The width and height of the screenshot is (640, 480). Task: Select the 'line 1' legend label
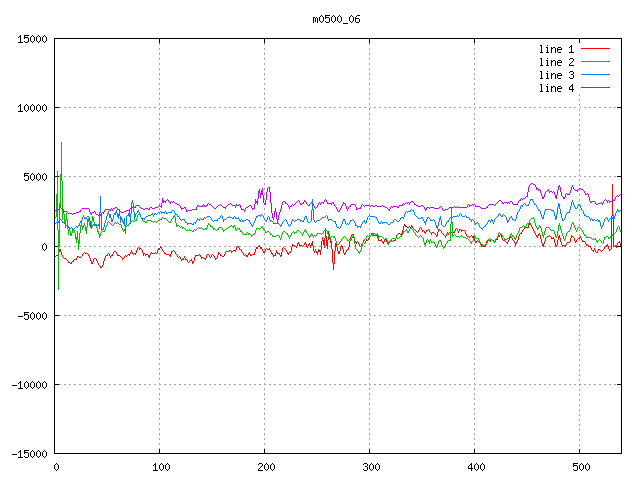[x=556, y=49]
